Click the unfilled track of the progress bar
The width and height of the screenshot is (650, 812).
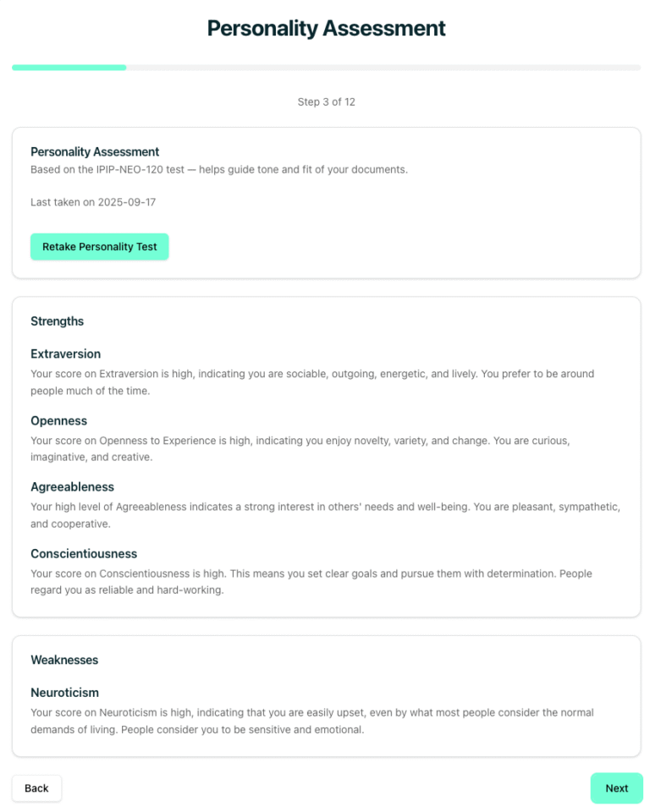[383, 68]
